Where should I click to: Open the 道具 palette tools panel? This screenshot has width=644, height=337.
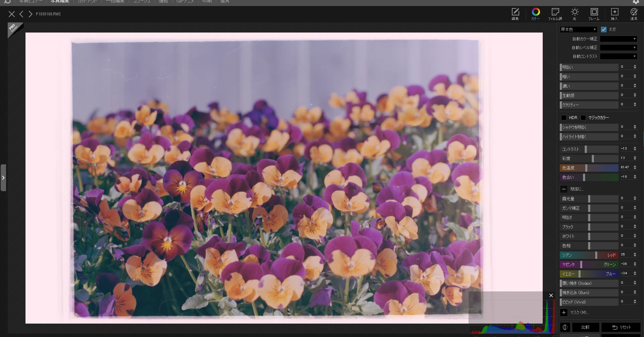click(634, 14)
